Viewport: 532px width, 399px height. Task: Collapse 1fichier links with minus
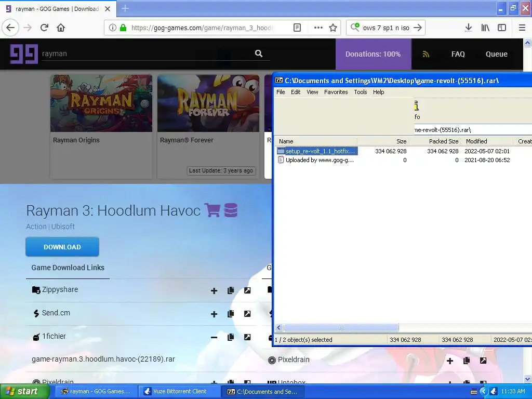[x=214, y=338]
